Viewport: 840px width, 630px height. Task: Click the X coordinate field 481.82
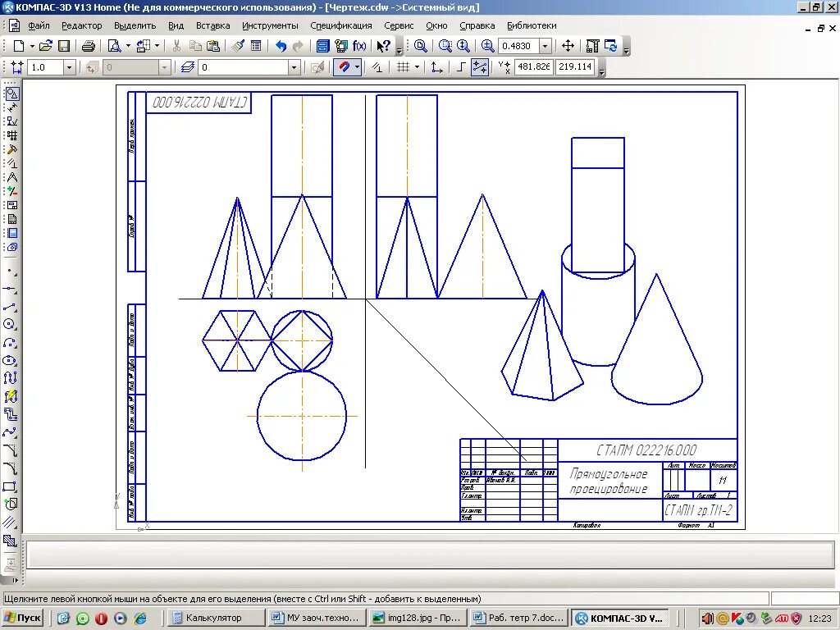[x=533, y=67]
